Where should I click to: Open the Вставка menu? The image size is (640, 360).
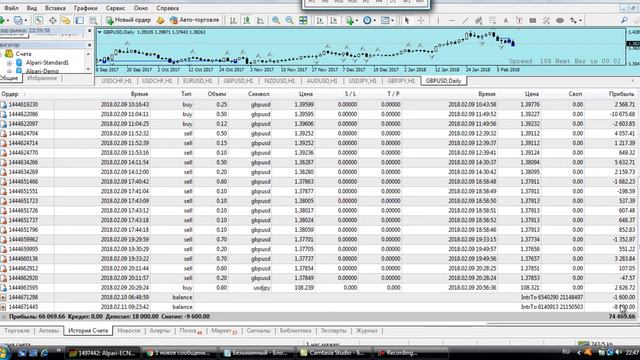coord(55,8)
